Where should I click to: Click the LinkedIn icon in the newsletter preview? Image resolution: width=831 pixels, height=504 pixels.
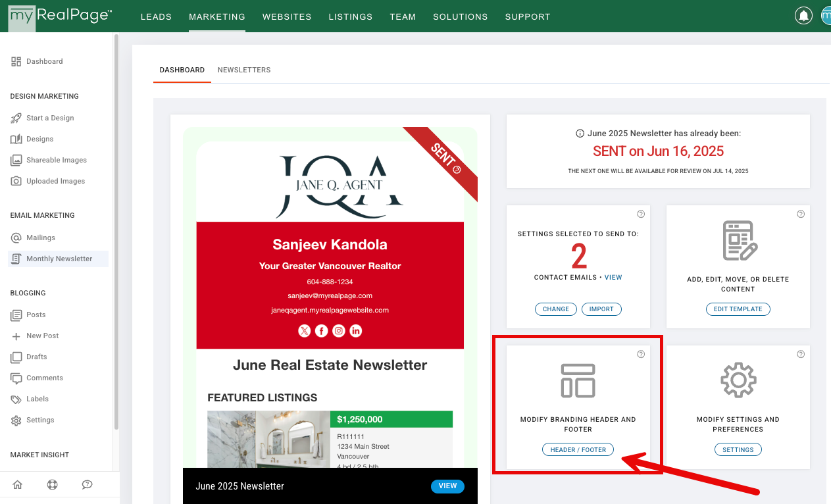click(355, 331)
